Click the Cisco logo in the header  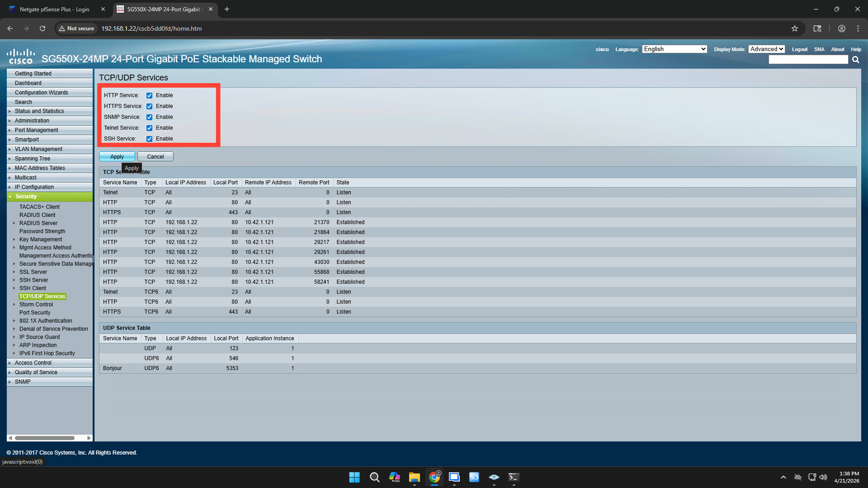point(21,56)
